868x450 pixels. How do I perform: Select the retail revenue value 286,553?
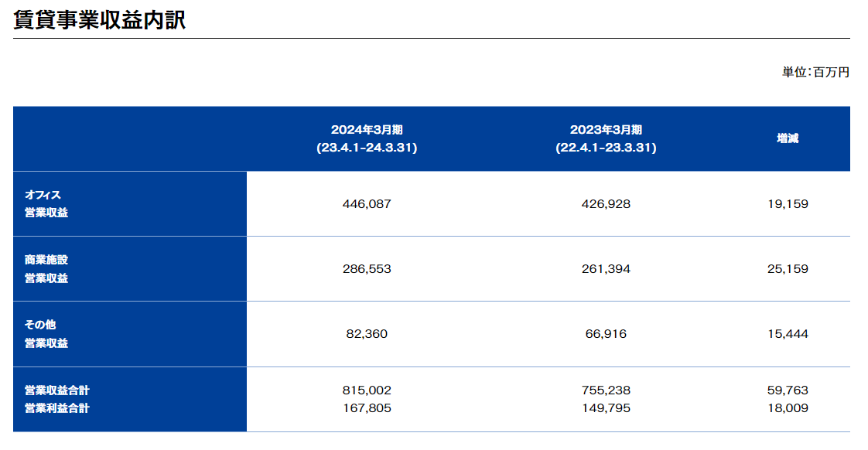367,269
